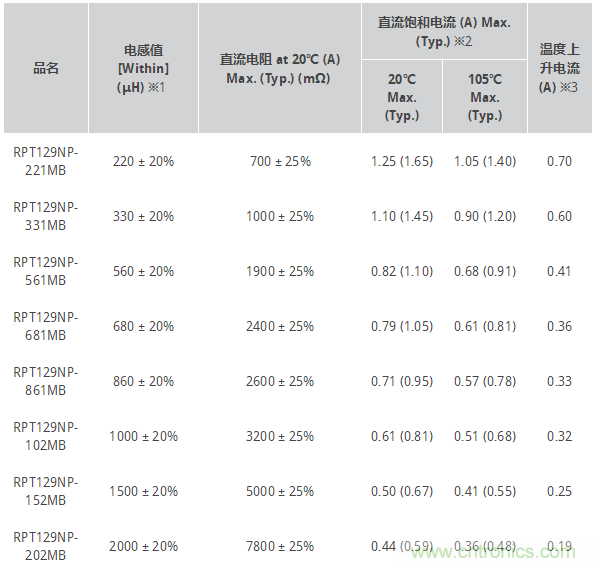Select the 1000 ± 20% inductance cell
The image size is (595, 567).
(143, 436)
